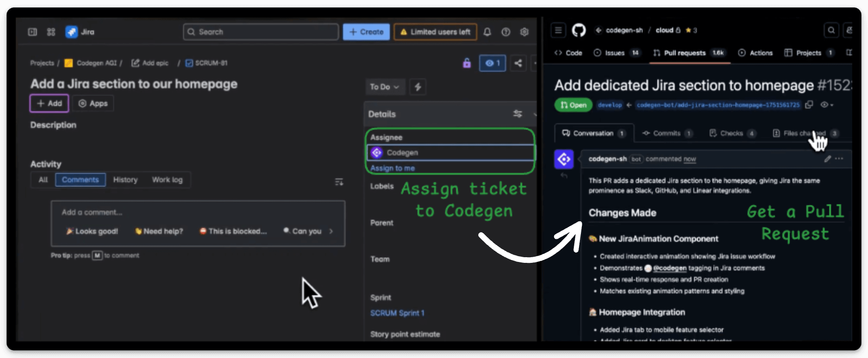Open the comment three-dot options menu
Image resolution: width=868 pixels, height=358 pixels.
(839, 159)
